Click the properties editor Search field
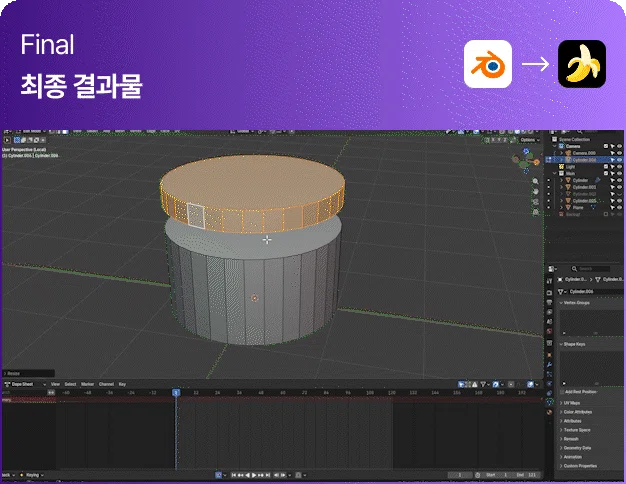Image resolution: width=626 pixels, height=484 pixels. 590,269
